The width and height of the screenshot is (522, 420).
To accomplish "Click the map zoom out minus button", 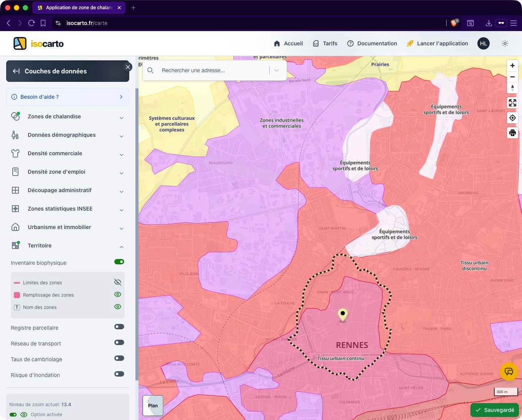I will pos(512,77).
